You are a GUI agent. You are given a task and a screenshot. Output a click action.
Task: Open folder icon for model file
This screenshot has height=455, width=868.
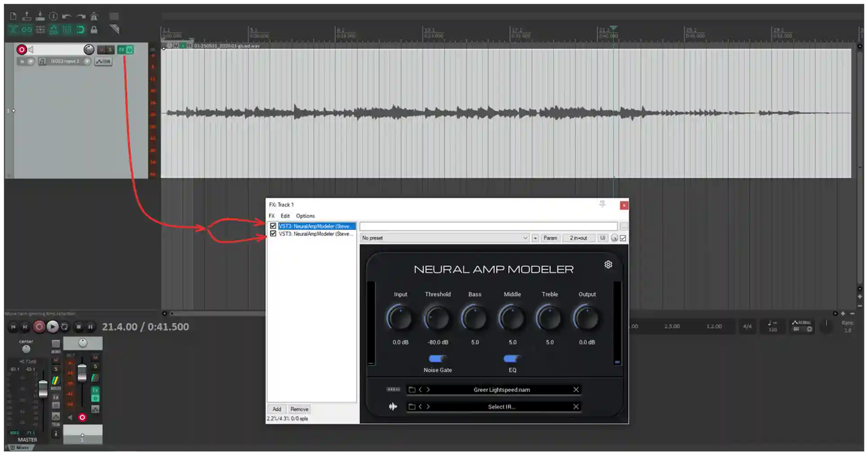(412, 389)
